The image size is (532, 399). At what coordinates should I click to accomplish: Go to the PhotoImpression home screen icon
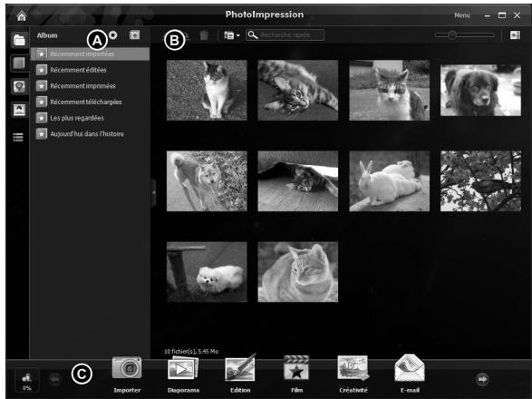(22, 15)
